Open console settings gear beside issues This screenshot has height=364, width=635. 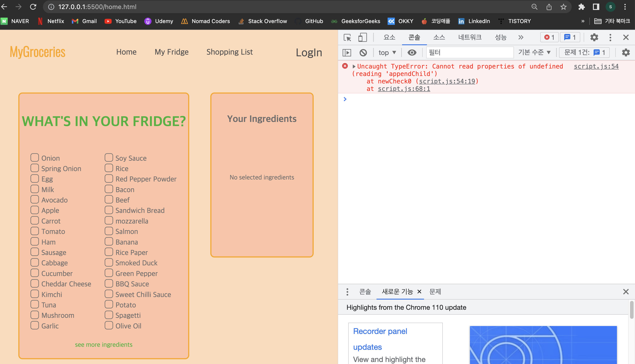[x=626, y=52]
